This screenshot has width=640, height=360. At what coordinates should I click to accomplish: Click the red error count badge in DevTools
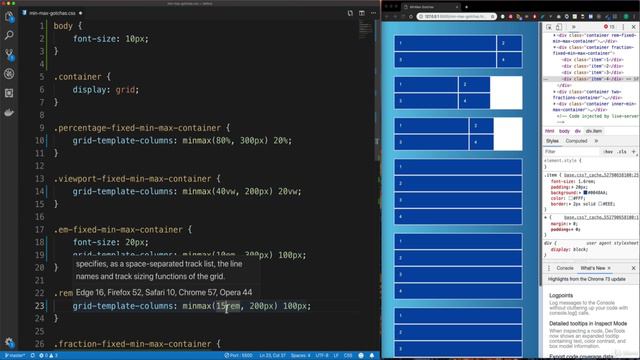(x=609, y=27)
